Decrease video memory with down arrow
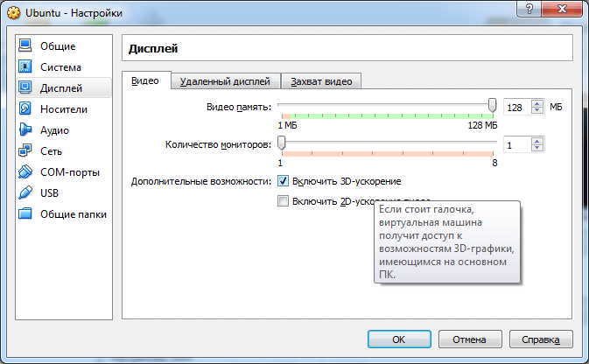The height and width of the screenshot is (364, 589). point(537,110)
